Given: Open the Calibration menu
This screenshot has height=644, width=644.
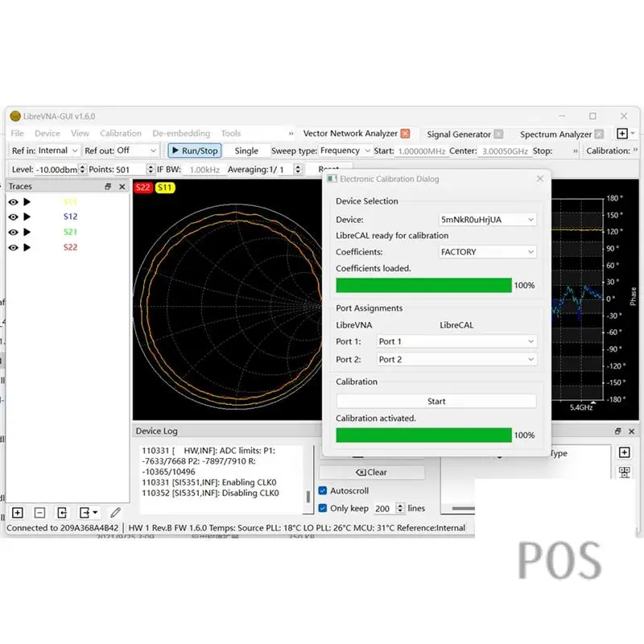Looking at the screenshot, I should pos(120,134).
